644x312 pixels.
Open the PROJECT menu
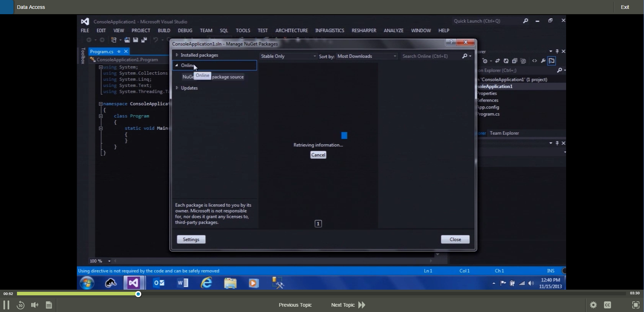[x=141, y=30]
